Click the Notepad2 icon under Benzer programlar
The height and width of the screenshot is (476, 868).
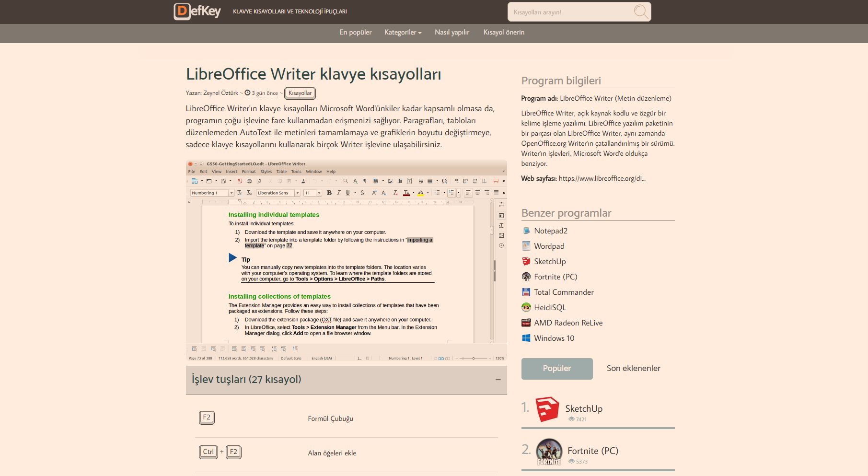coord(526,231)
